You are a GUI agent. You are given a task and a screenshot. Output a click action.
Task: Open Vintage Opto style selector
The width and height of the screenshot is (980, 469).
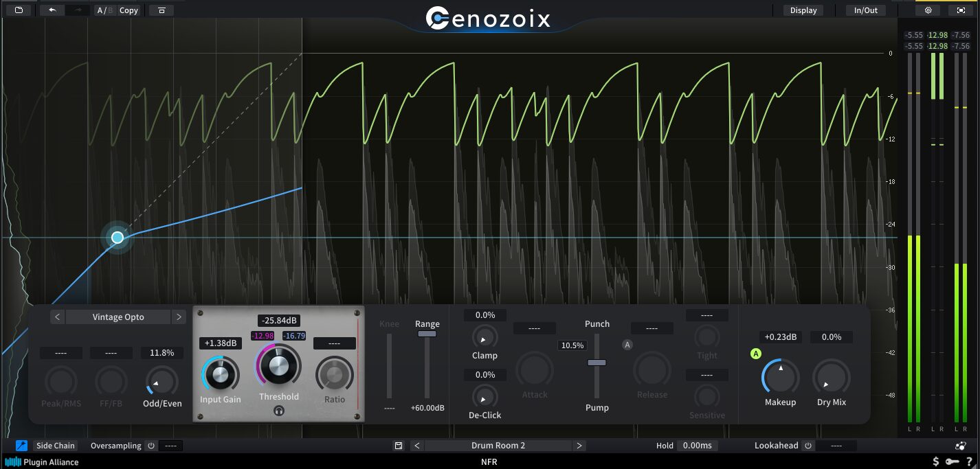118,317
